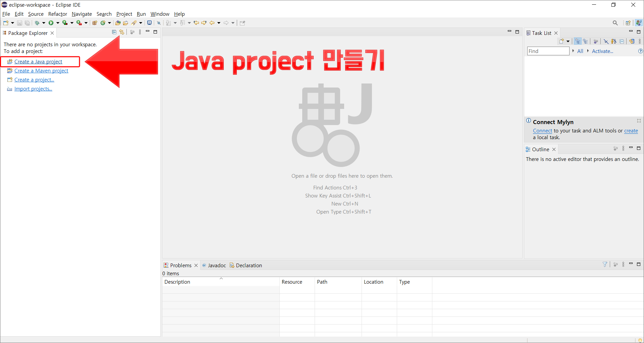Click the green Run button icon
This screenshot has height=343, width=644.
coord(51,23)
